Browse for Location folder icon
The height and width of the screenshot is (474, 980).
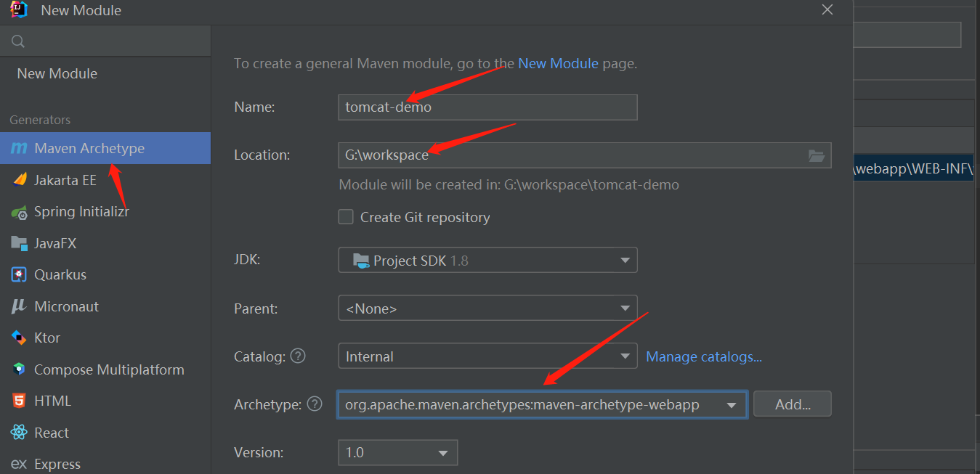coord(817,155)
